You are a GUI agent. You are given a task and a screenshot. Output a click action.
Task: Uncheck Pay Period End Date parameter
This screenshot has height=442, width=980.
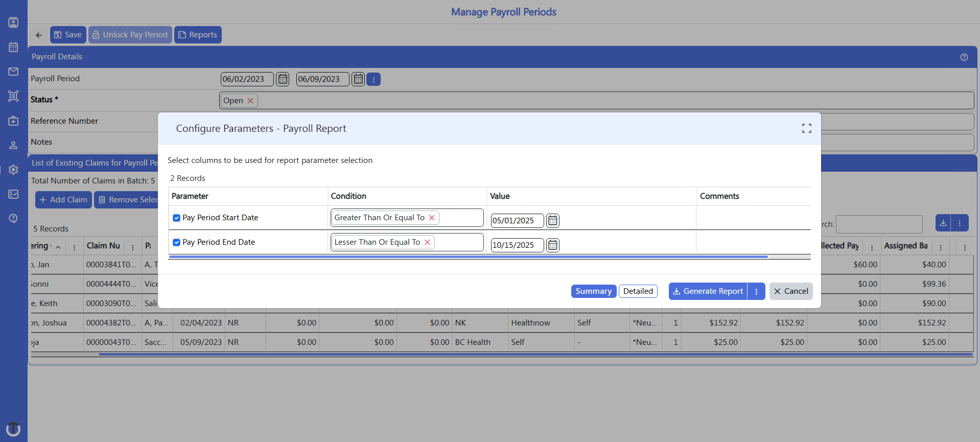pyautogui.click(x=176, y=242)
